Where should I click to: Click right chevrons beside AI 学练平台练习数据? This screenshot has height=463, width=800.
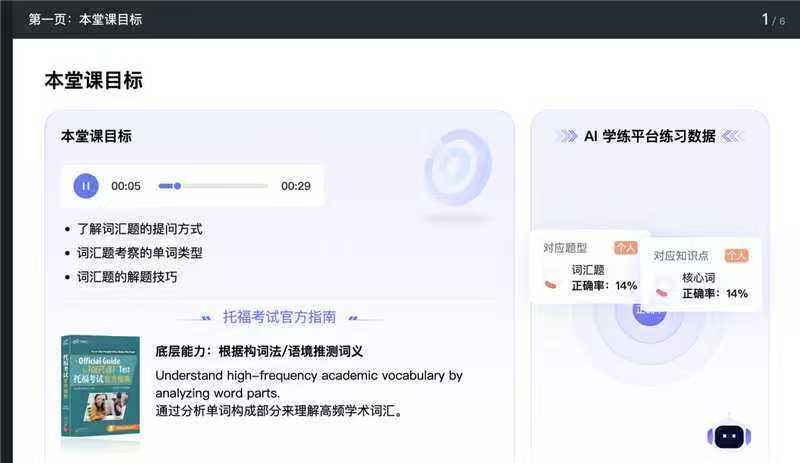[733, 136]
